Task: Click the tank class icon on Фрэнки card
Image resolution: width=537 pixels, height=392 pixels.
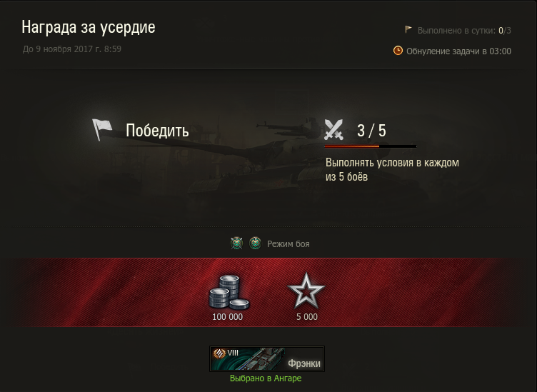Action: coord(219,353)
